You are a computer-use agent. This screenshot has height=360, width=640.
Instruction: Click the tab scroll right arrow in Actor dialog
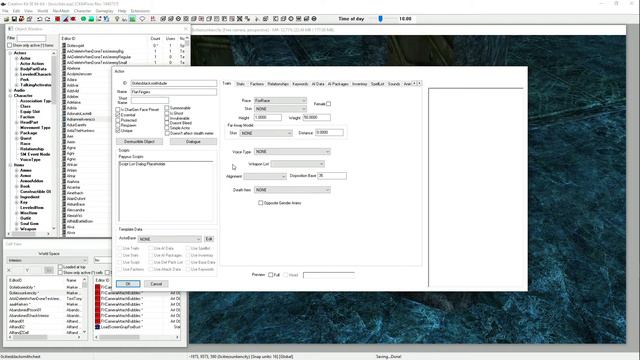(x=419, y=84)
